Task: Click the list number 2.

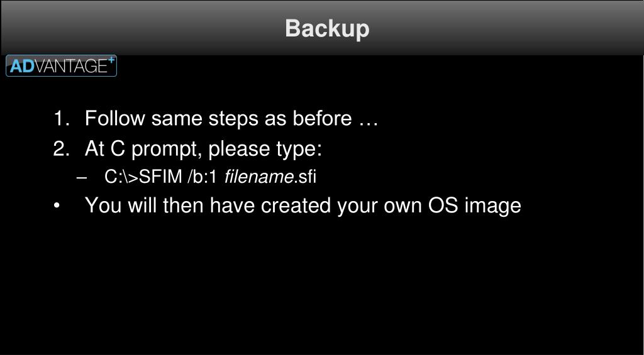Action: coord(62,148)
